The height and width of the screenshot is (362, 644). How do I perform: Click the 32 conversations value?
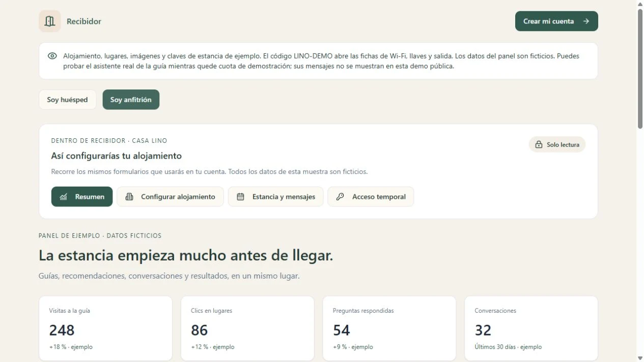(x=483, y=330)
